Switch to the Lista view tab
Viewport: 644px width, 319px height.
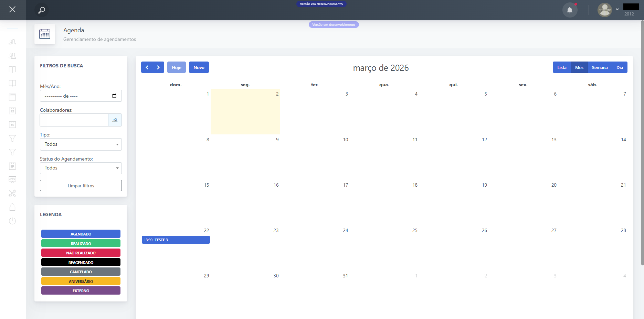coord(562,67)
